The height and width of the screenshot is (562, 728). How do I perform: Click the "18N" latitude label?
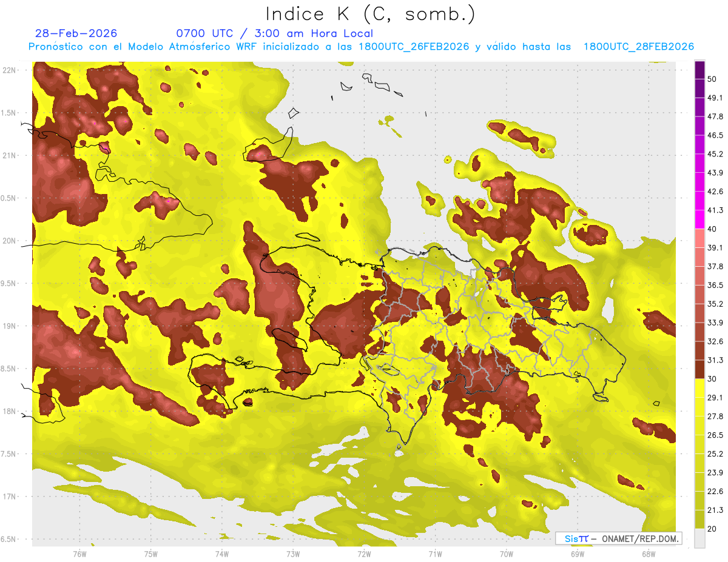point(10,411)
